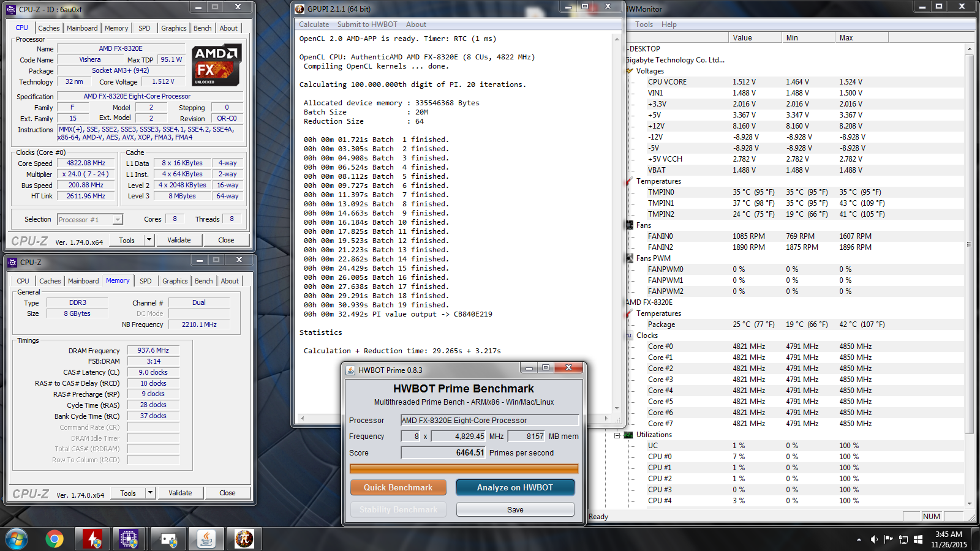Open the Selection Processor #1 combo box

click(90, 220)
